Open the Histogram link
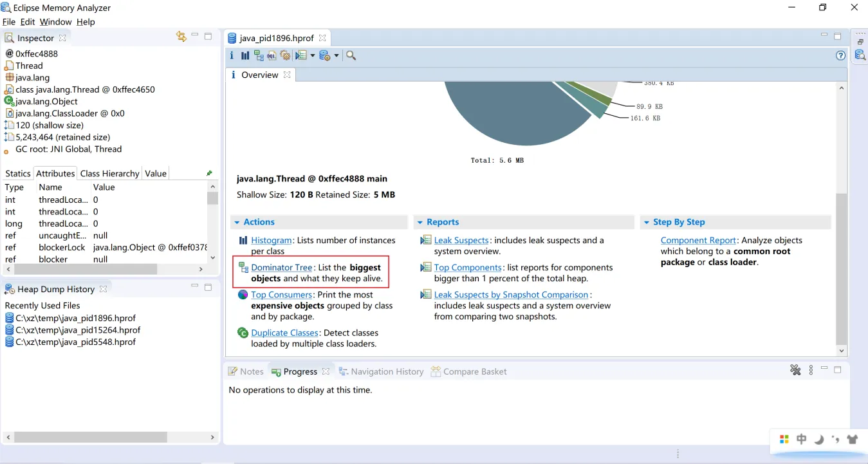Viewport: 868px width, 464px height. (x=272, y=240)
